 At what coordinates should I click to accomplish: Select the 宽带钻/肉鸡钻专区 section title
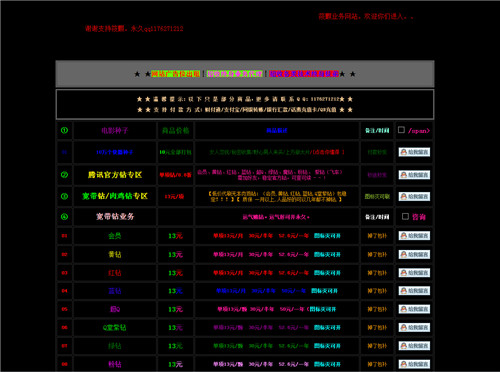[115, 196]
